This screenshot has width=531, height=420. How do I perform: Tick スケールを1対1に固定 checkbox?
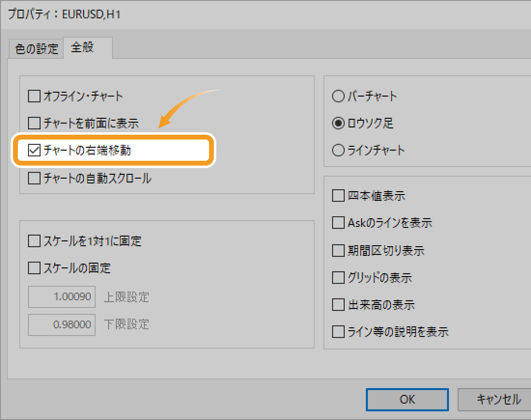point(34,241)
